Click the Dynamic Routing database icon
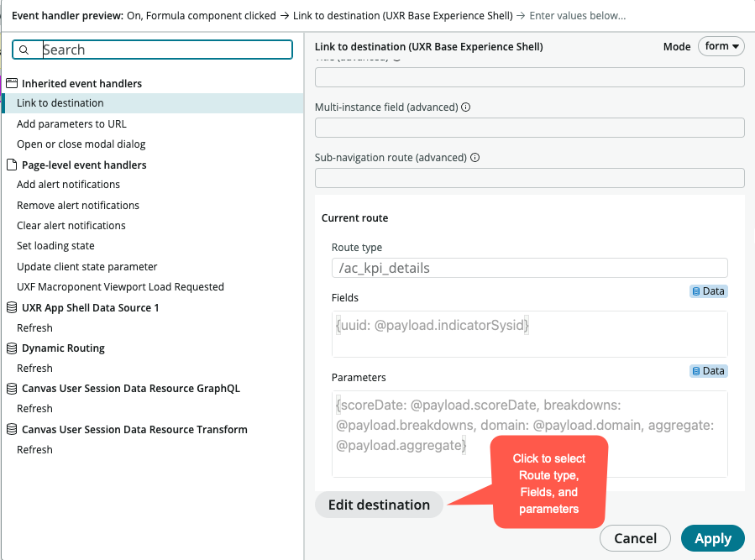 click(x=12, y=348)
